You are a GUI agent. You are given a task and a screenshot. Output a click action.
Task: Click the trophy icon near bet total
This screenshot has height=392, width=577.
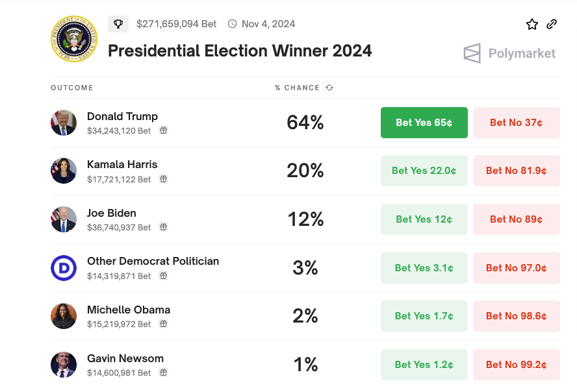click(118, 24)
